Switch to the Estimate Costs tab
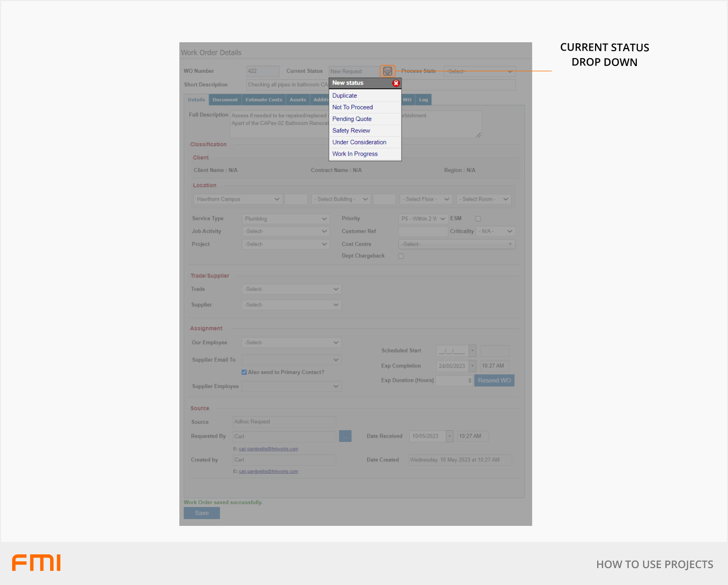The height and width of the screenshot is (585, 728). (x=263, y=100)
